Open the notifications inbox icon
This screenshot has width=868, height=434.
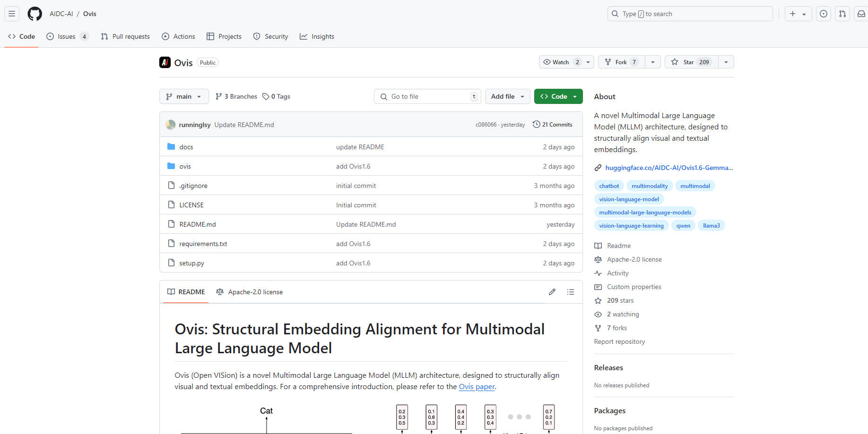tap(861, 14)
